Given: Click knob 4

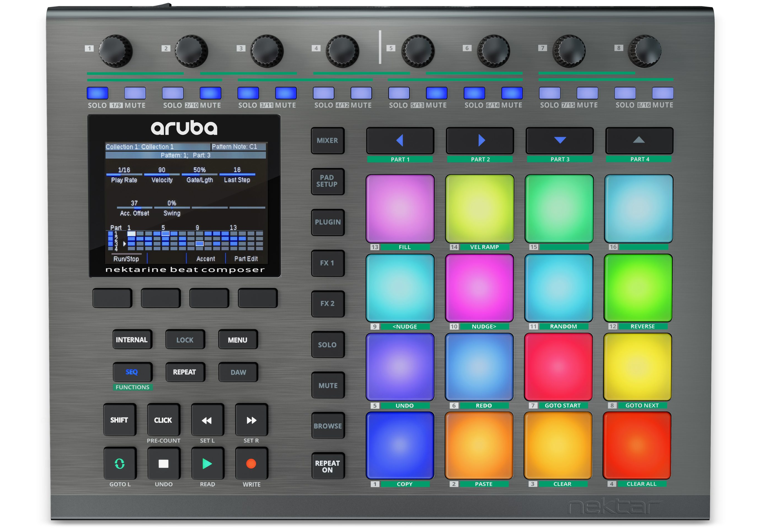Looking at the screenshot, I should 342,51.
